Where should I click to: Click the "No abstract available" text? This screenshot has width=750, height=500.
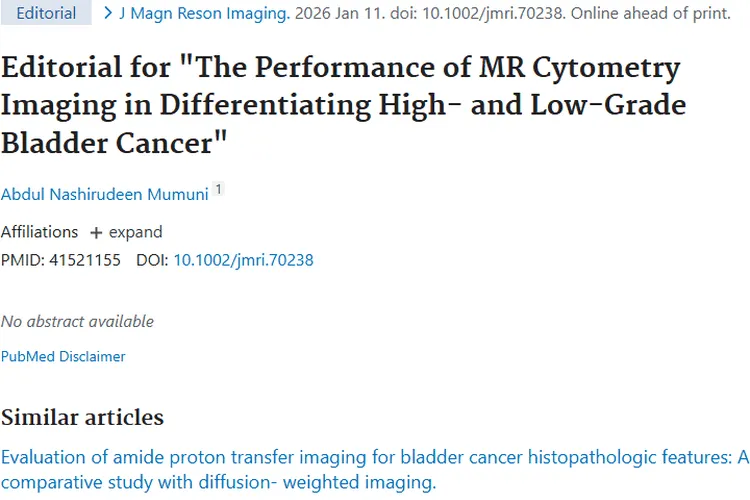77,321
